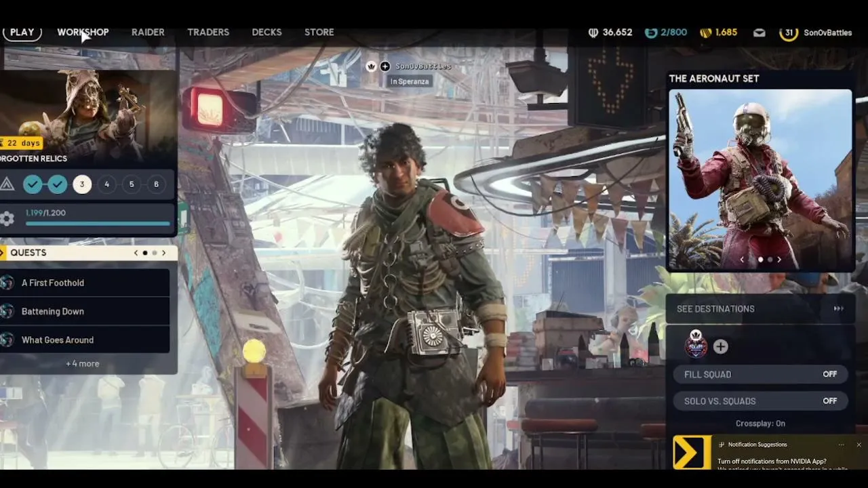Open the mail envelope icon
The height and width of the screenshot is (488, 868).
point(759,33)
